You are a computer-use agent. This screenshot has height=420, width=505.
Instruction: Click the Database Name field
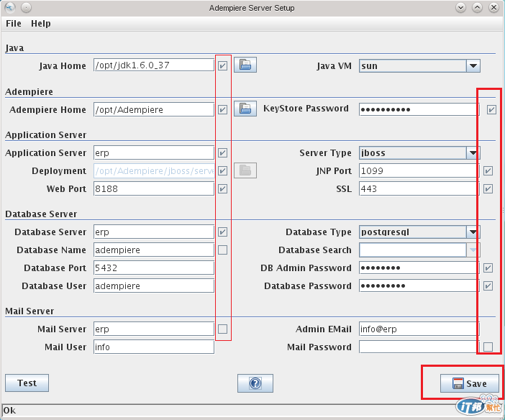pyautogui.click(x=154, y=250)
